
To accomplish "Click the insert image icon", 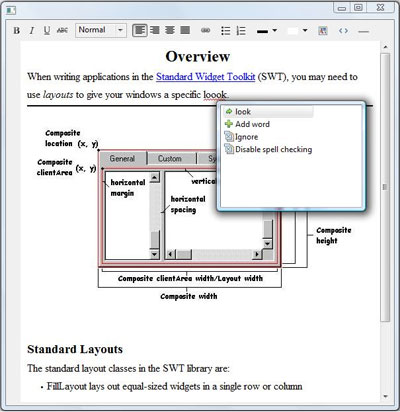I will (323, 31).
